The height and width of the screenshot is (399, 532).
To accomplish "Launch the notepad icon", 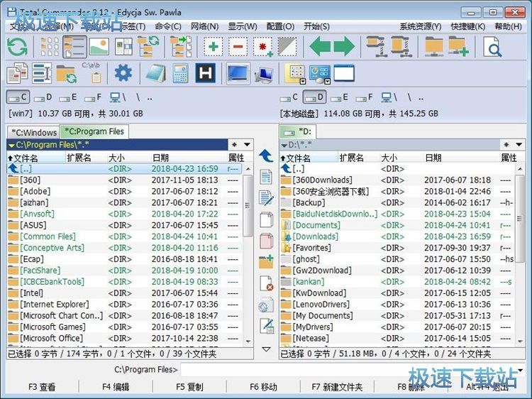I will [156, 73].
